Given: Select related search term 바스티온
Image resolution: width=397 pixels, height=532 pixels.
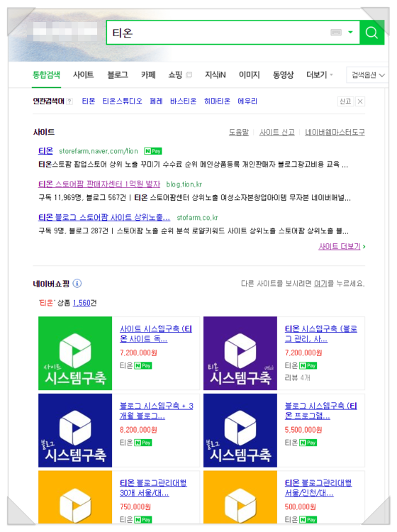Looking at the screenshot, I should [x=184, y=101].
